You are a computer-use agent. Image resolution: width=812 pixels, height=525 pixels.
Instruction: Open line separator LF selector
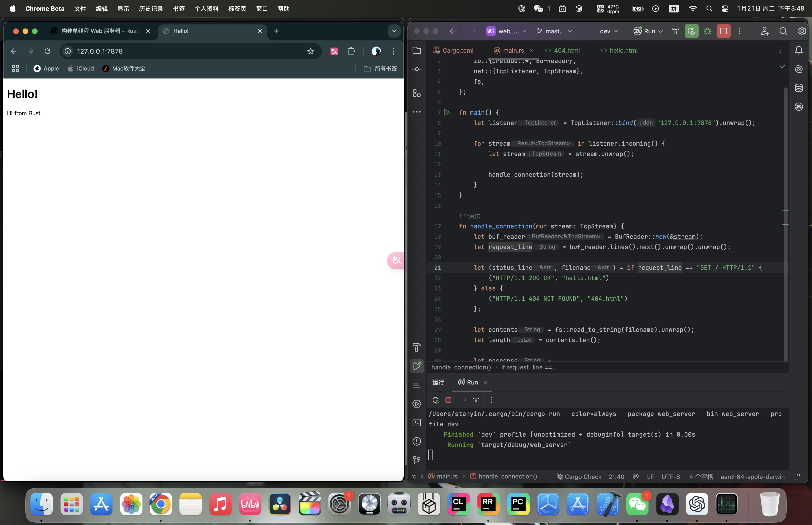(x=650, y=477)
